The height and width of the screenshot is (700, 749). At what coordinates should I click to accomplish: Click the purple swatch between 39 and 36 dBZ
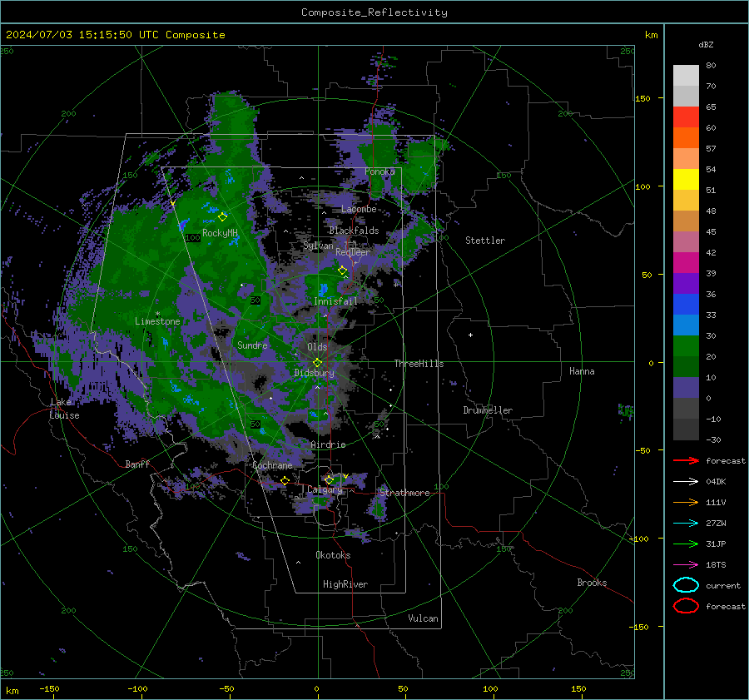click(x=686, y=283)
